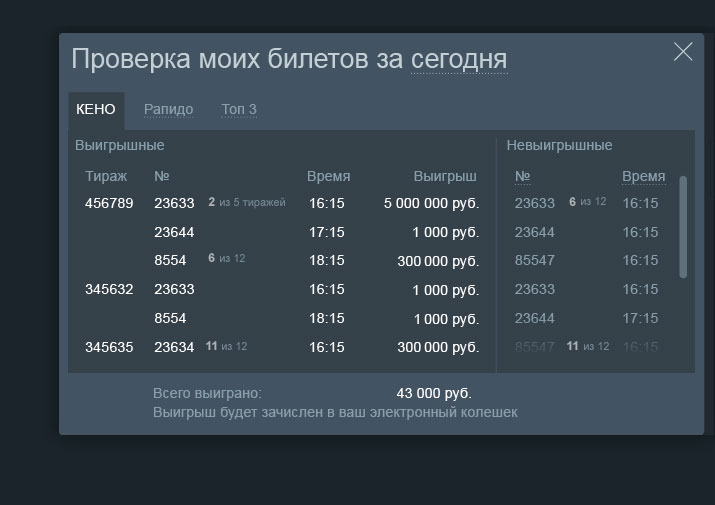Click the '2 из 5 тиражей' label
Screen dimensions: 715x505
246,203
